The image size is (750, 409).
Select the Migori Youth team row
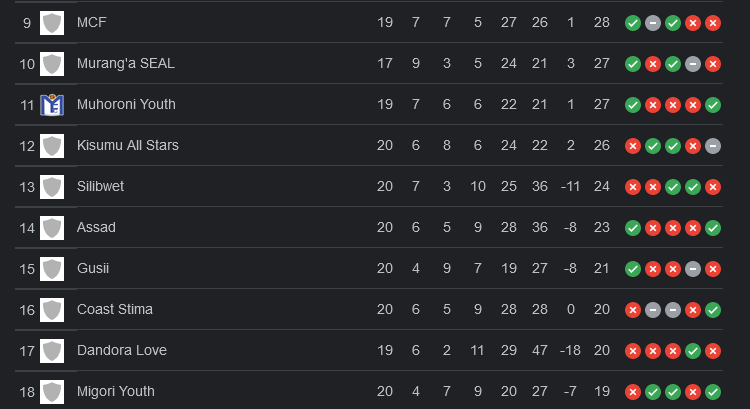(369, 391)
